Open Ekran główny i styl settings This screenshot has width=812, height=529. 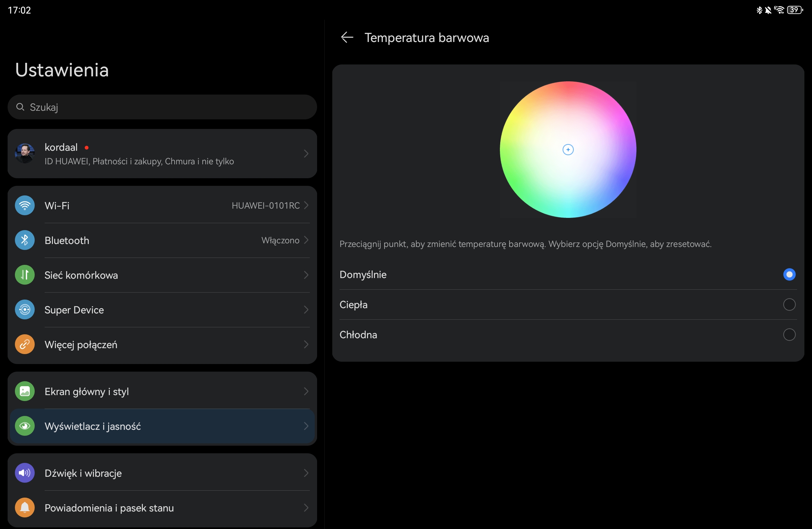pos(162,391)
